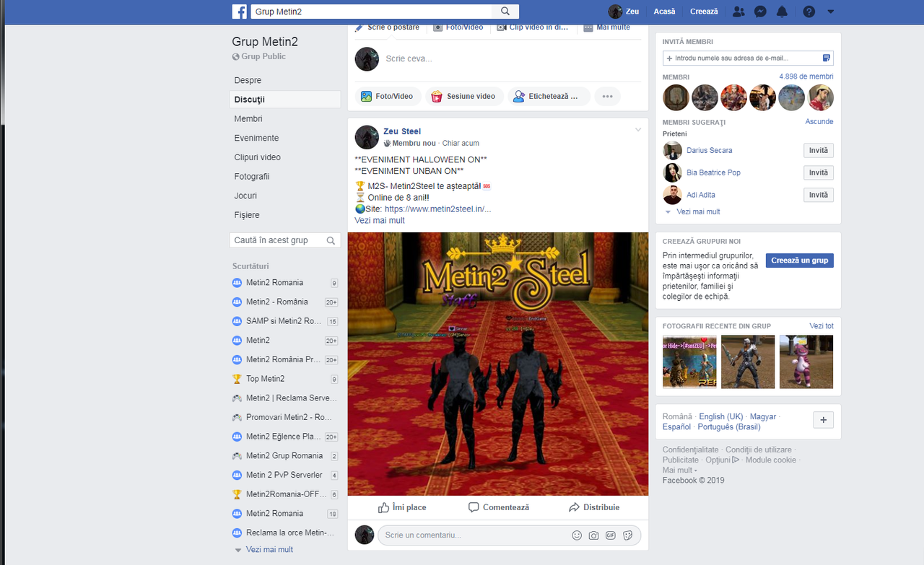Click Etichetează tag people button

(x=548, y=96)
